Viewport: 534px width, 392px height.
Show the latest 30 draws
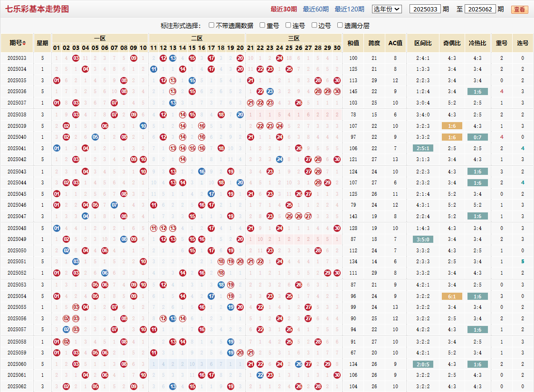click(x=283, y=9)
